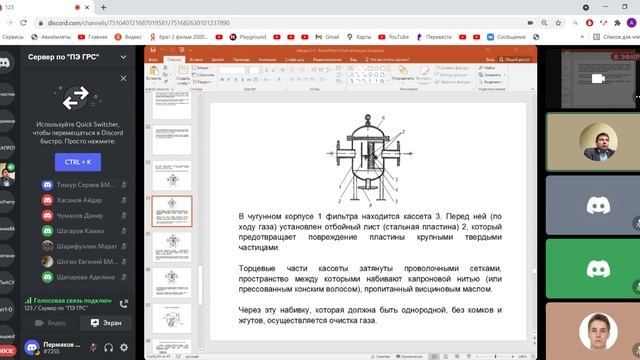Open a new browser tab
The width and height of the screenshot is (640, 360).
[103, 7]
